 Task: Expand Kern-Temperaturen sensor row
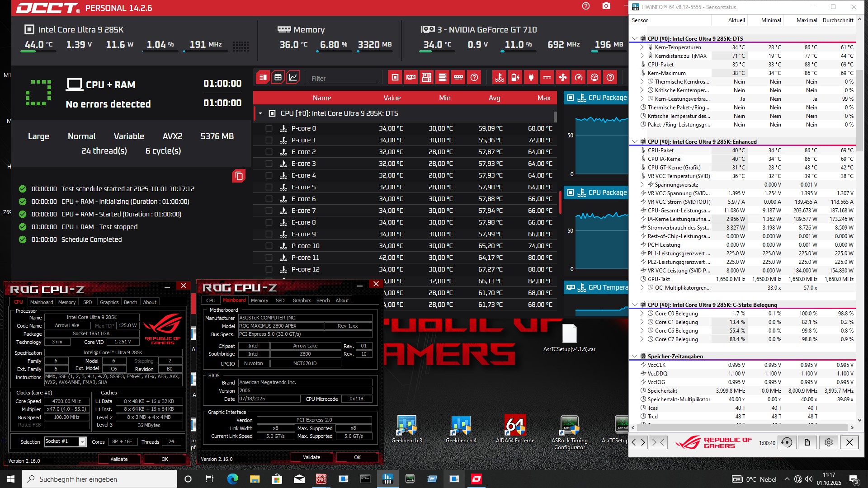point(642,47)
